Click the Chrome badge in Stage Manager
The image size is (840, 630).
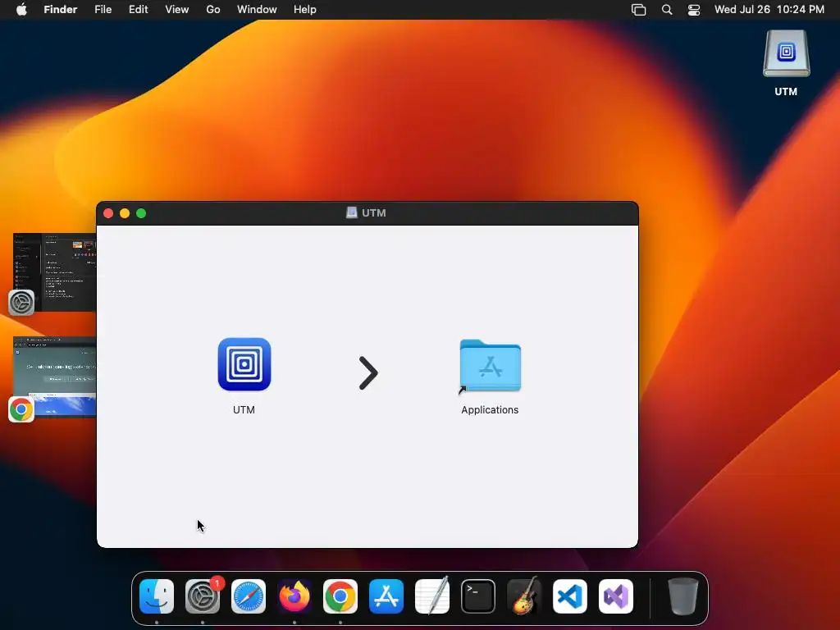(x=21, y=409)
